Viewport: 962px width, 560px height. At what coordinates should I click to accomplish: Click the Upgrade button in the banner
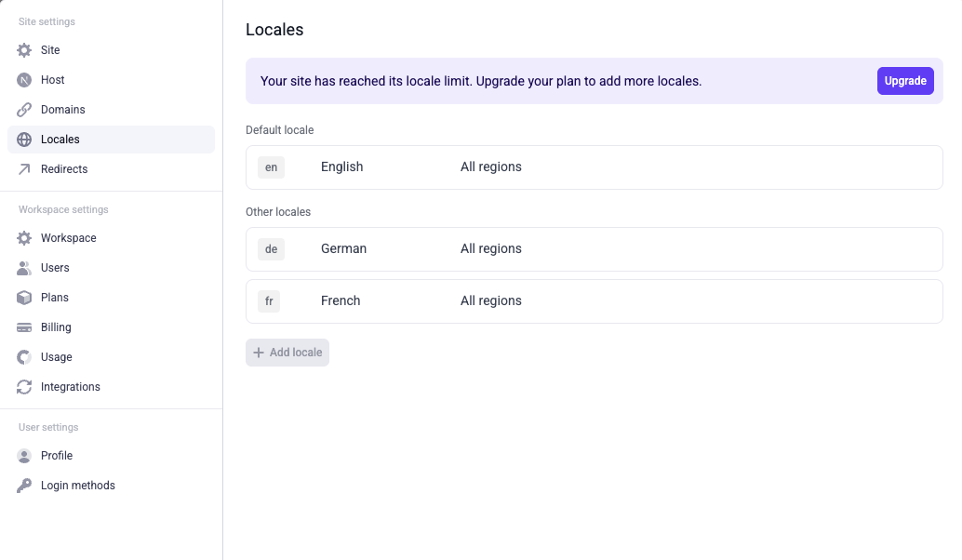904,81
